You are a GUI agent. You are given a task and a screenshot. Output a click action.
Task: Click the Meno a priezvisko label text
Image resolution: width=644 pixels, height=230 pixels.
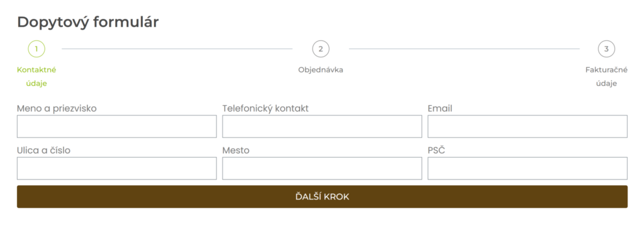57,108
